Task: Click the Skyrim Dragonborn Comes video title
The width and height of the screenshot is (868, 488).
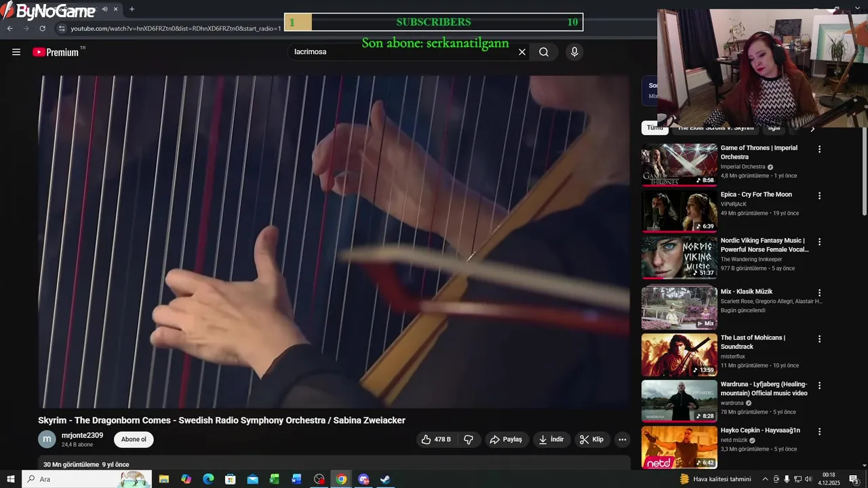Action: tap(222, 420)
